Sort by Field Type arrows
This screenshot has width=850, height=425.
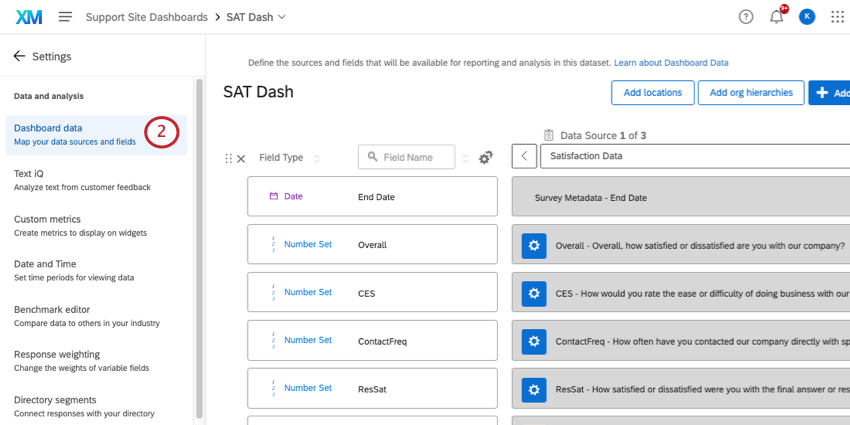click(317, 158)
